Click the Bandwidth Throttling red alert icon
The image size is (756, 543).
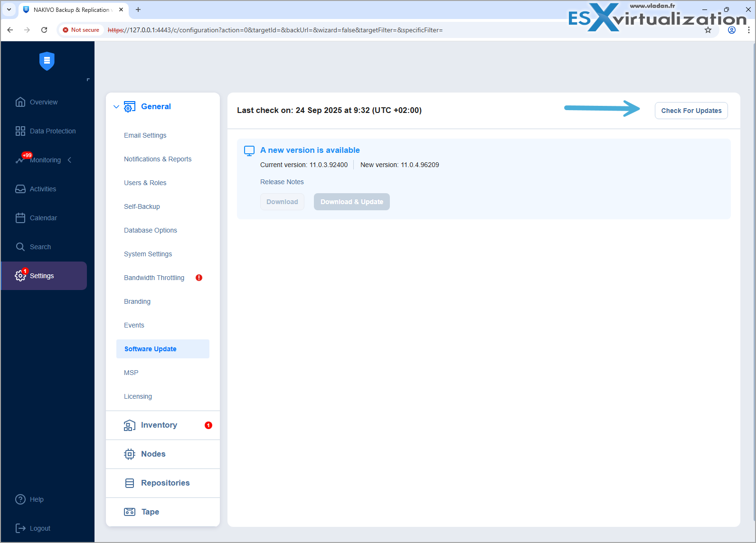[199, 278]
